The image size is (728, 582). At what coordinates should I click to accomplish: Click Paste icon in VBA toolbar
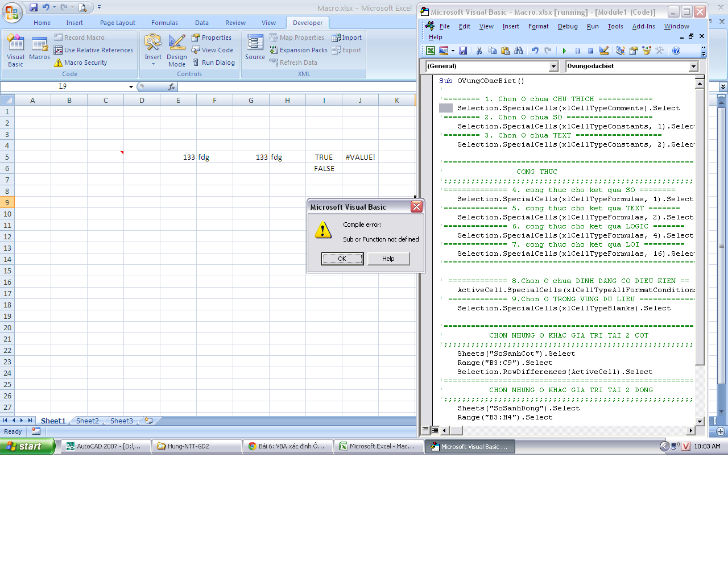(x=506, y=51)
